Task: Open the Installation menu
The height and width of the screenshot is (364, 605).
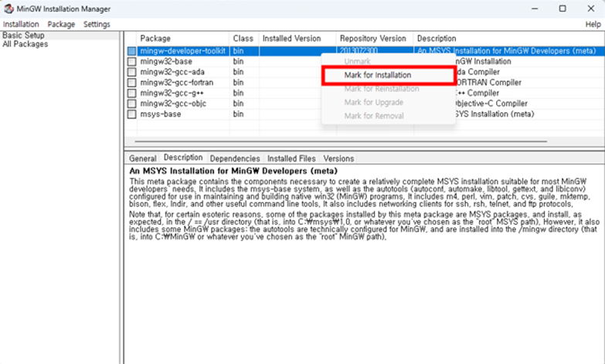Action: coord(21,24)
